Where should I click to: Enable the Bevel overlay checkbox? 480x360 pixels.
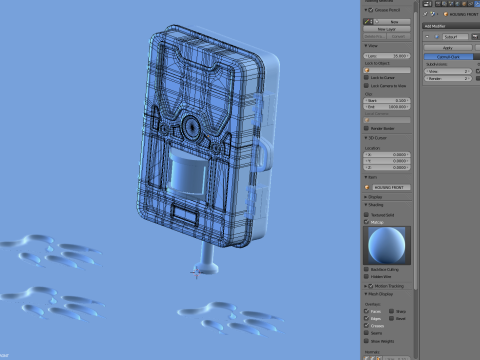click(x=391, y=319)
